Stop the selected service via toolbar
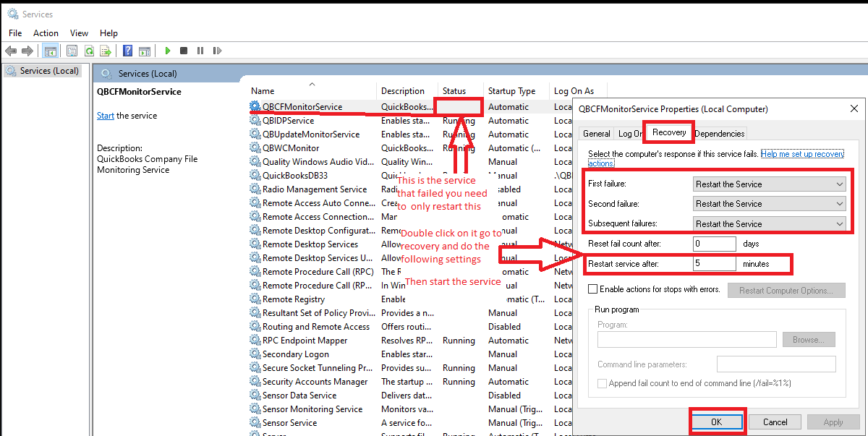This screenshot has width=868, height=436. point(182,51)
